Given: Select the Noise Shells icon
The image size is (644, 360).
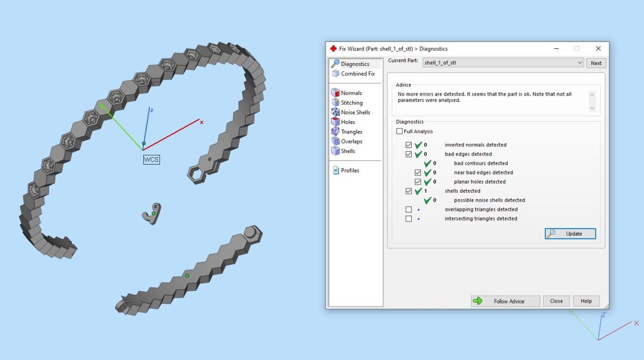Looking at the screenshot, I should (335, 112).
